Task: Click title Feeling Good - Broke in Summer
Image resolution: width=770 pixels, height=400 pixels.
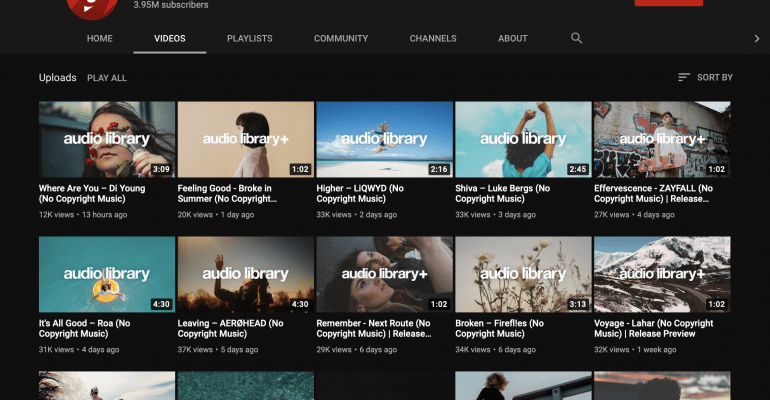Action: (x=227, y=193)
